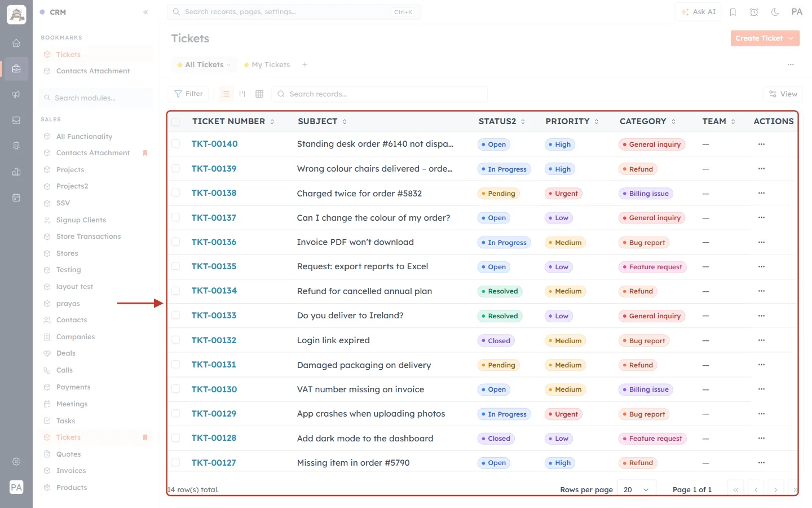Screen dimensions: 812x508
Task: Focus the Search modules field
Action: (x=97, y=98)
